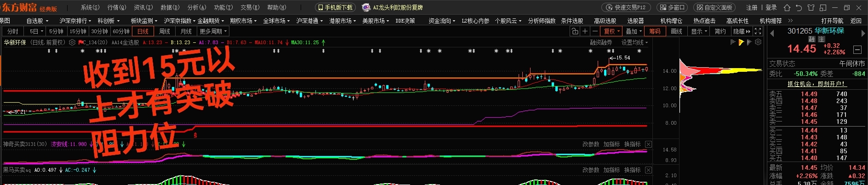The height and width of the screenshot is (185, 868).
Task: Toggle 画线 drawing mode
Action: click(x=676, y=31)
